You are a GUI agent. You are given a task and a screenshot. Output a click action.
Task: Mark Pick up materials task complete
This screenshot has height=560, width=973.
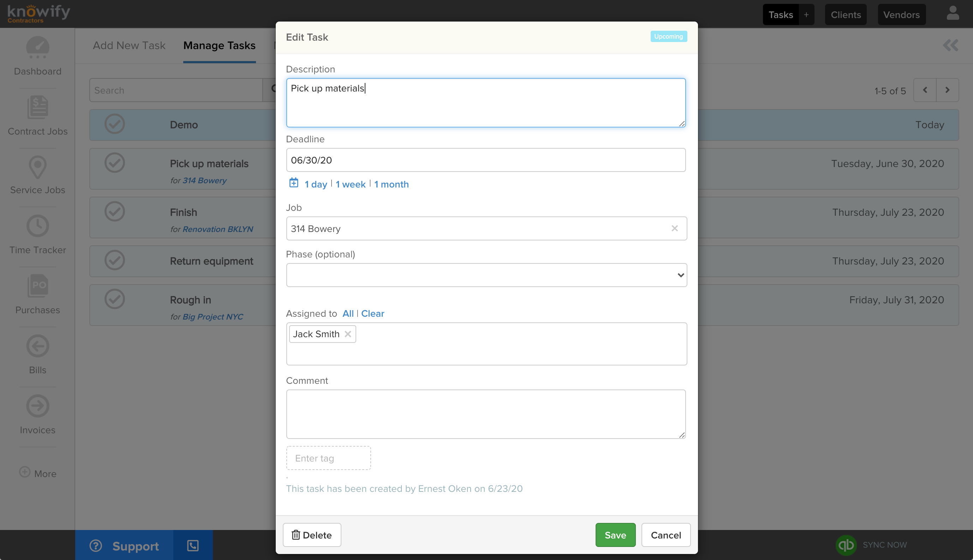(115, 163)
